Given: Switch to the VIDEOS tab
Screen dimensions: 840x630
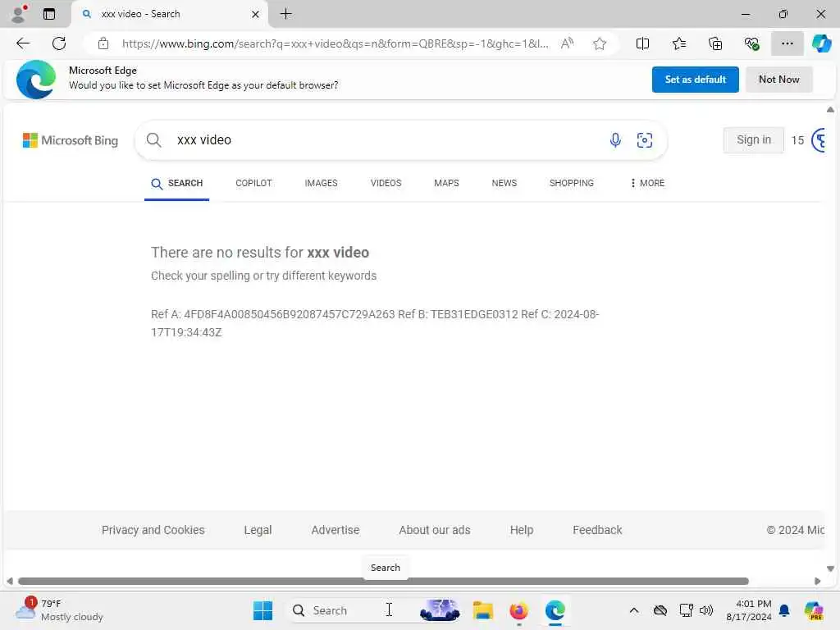Looking at the screenshot, I should [x=386, y=183].
